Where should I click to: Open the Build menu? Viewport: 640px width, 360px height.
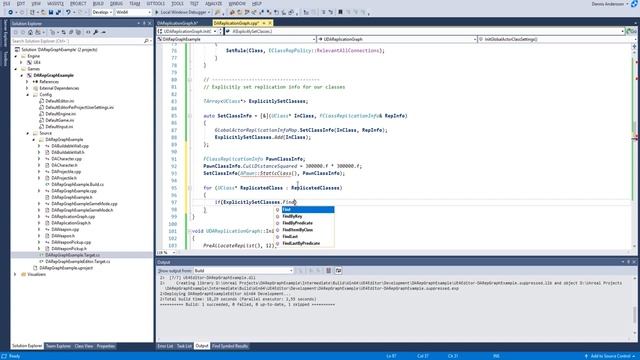[98, 4]
